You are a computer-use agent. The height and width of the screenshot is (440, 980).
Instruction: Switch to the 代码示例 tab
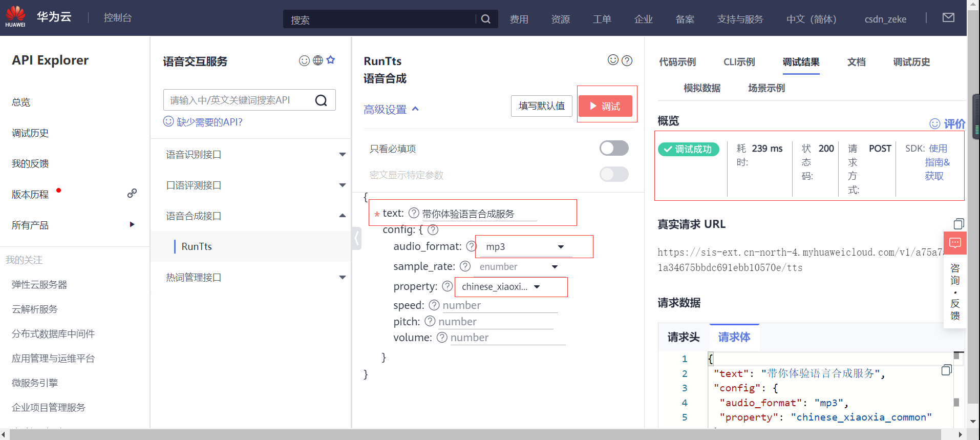pos(677,62)
